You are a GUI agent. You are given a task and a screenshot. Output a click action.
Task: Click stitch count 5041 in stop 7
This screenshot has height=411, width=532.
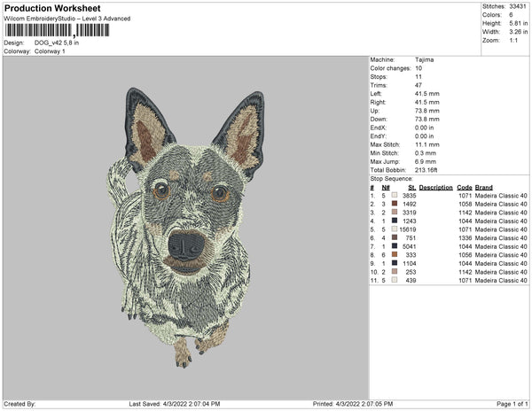click(x=409, y=246)
